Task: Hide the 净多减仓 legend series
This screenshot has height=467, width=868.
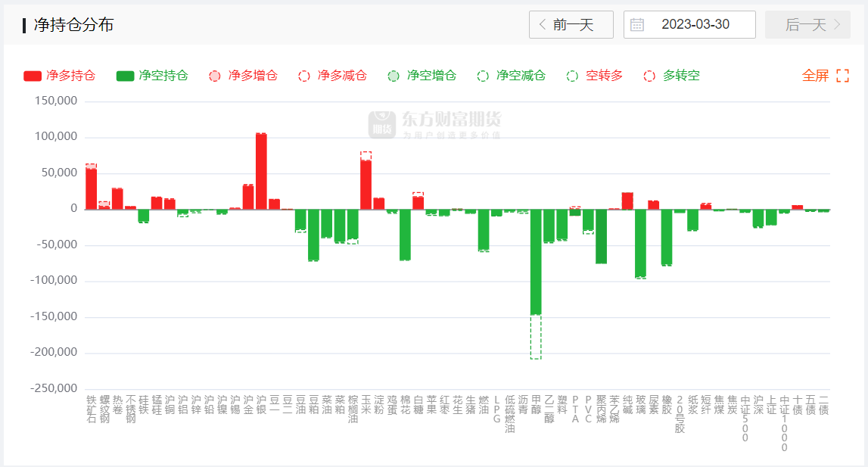Action: 332,76
